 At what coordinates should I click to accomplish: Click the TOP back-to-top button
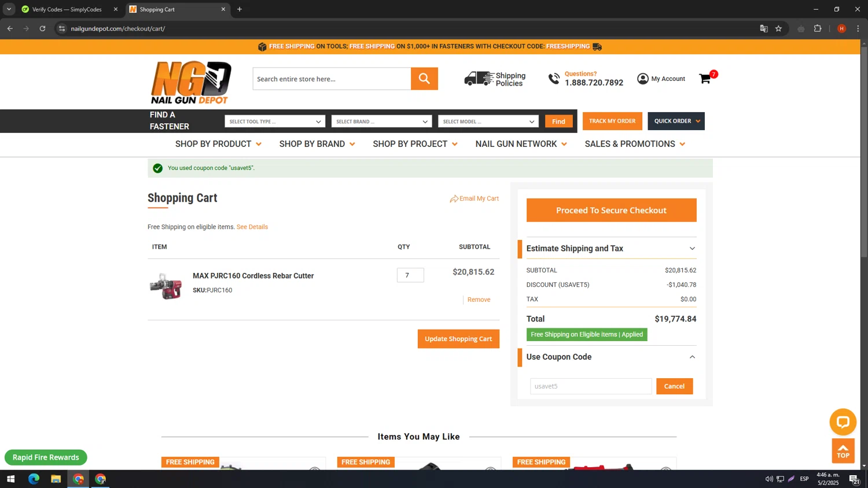pyautogui.click(x=843, y=451)
